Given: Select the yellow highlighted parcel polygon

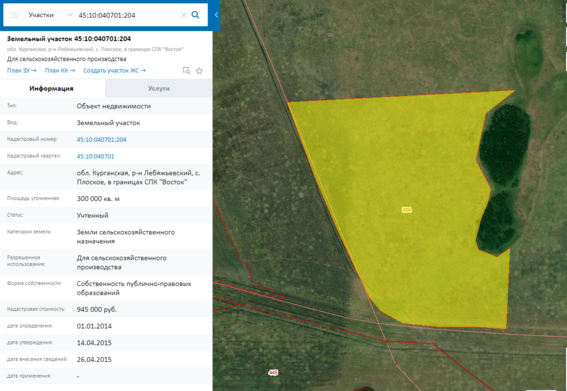Looking at the screenshot, I should (401, 203).
